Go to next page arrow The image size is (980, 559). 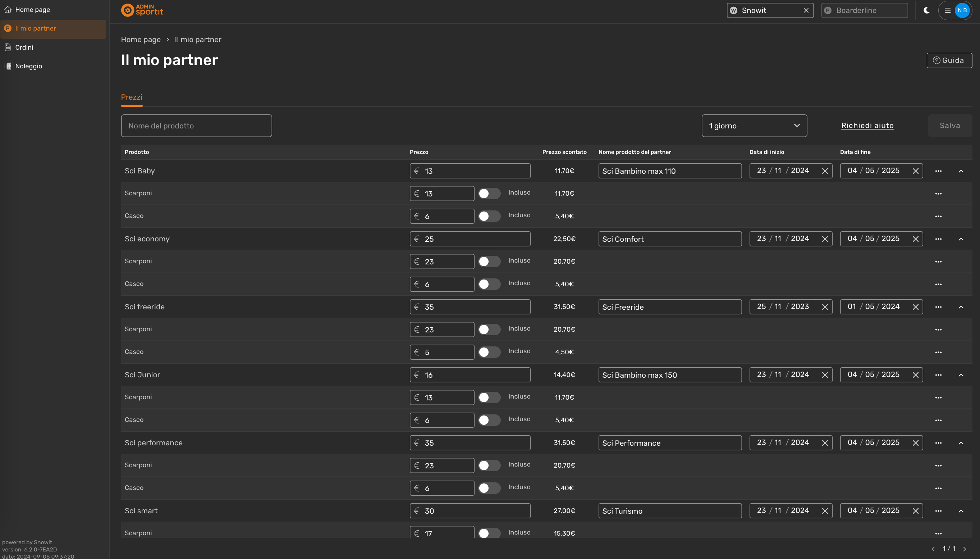coord(965,549)
